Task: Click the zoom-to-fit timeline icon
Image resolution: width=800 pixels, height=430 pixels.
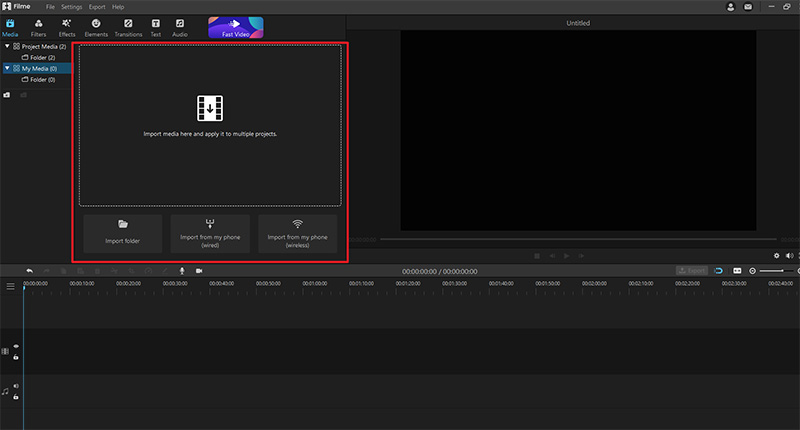Action: click(x=737, y=271)
